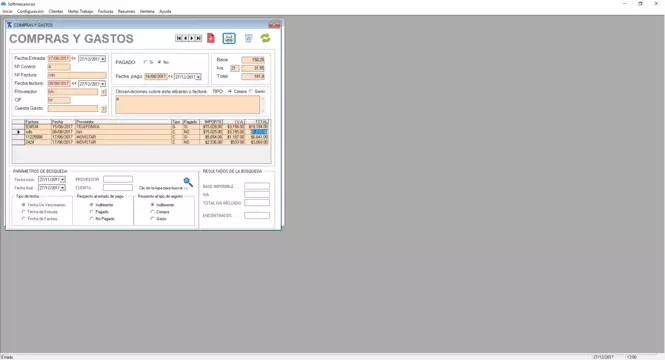This screenshot has height=360, width=665.
Task: Click the Observaciones text area
Action: pos(187,105)
